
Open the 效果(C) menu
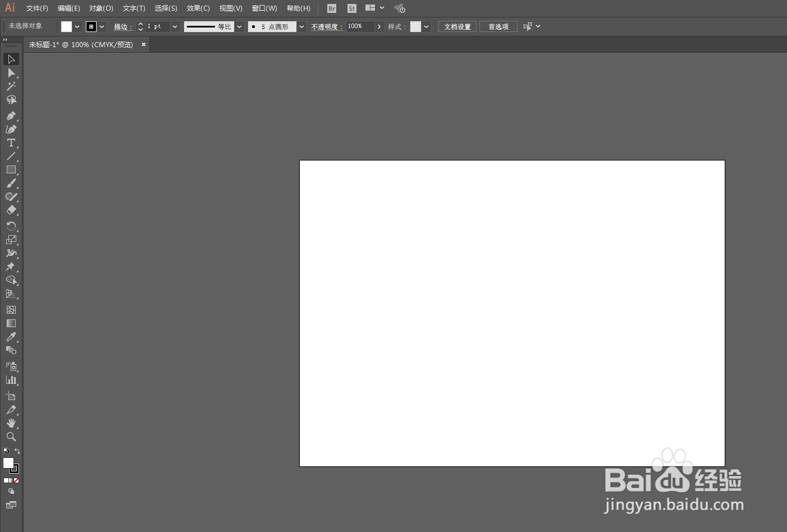tap(198, 8)
